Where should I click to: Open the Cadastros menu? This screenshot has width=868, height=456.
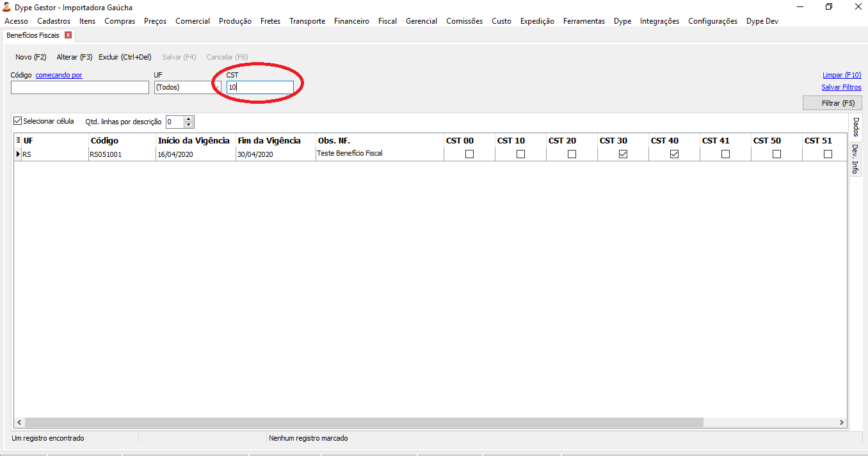(x=54, y=21)
